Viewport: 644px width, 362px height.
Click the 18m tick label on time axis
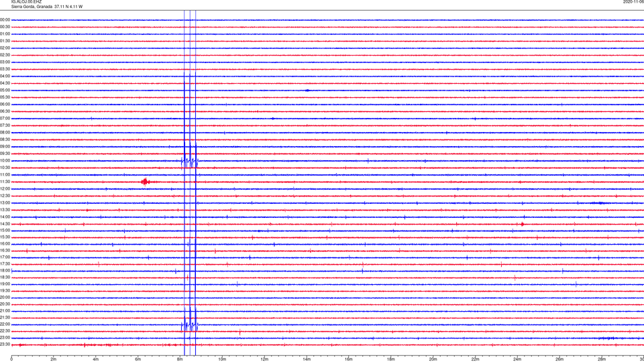tap(391, 359)
